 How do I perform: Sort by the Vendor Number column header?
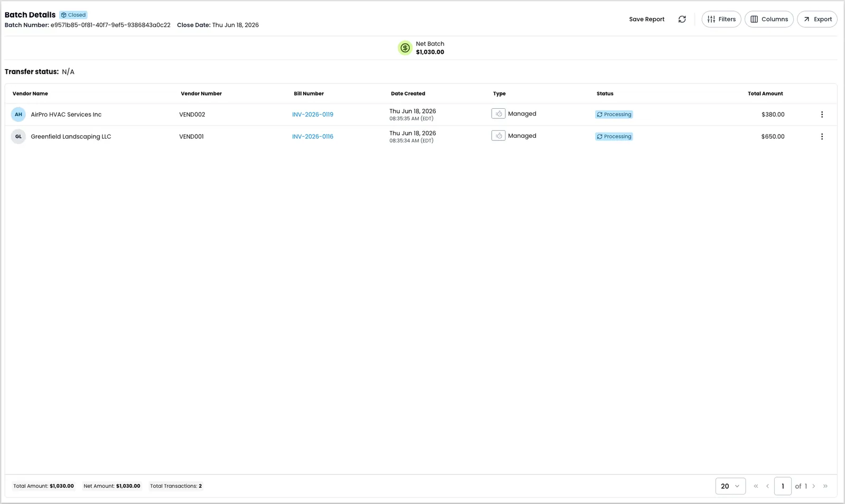tap(201, 93)
